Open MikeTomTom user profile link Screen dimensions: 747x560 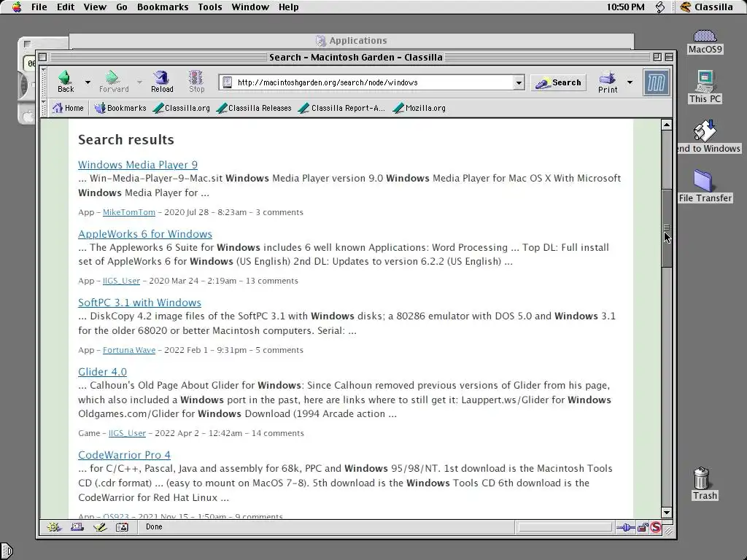(x=129, y=212)
